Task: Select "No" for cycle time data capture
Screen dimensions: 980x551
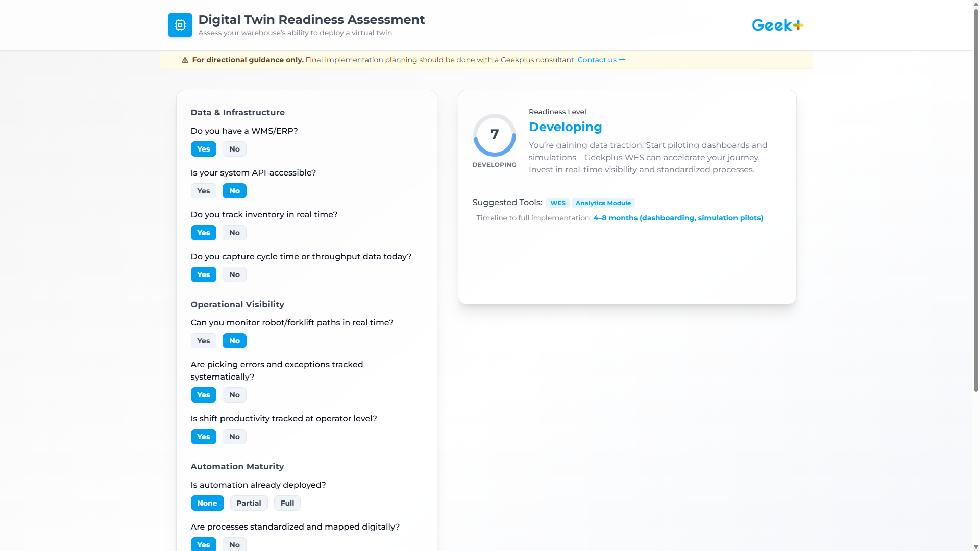Action: point(234,274)
